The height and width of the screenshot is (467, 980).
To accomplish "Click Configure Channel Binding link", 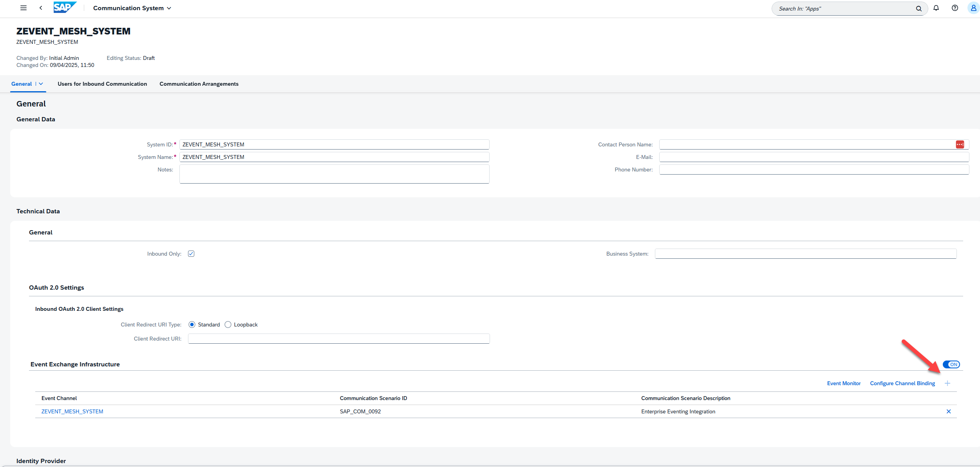I will (902, 383).
